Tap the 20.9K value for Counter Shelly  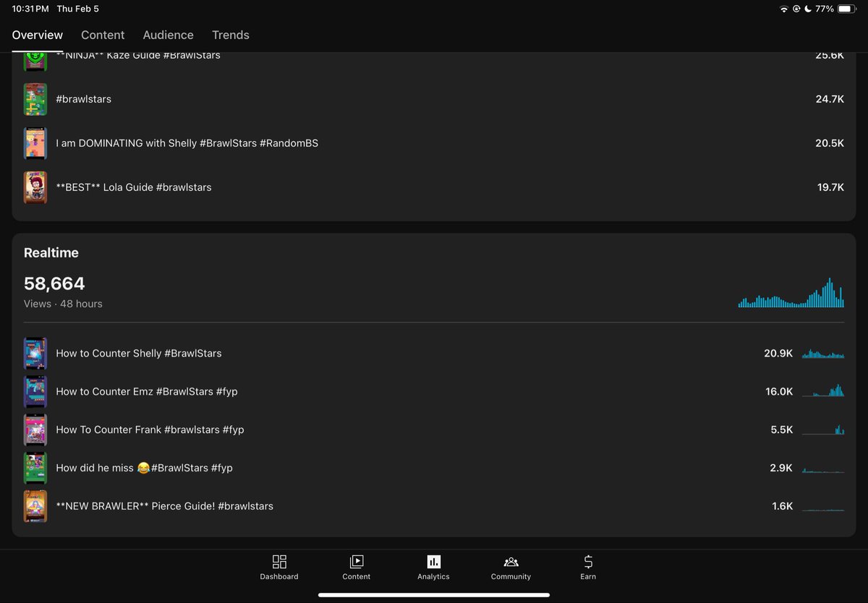(x=778, y=353)
